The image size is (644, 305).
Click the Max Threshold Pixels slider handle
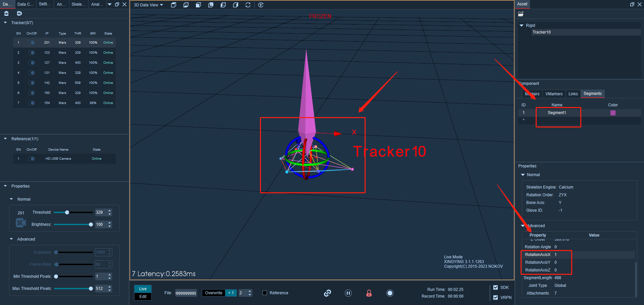pos(91,289)
